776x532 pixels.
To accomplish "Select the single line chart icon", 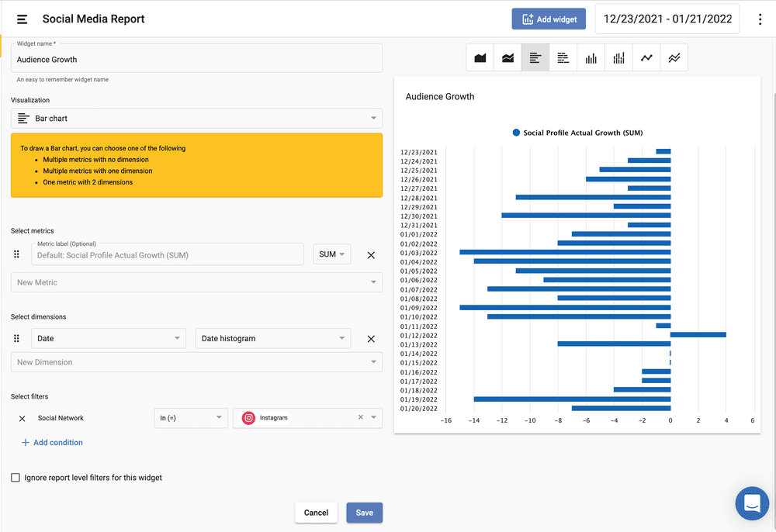I will 646,58.
